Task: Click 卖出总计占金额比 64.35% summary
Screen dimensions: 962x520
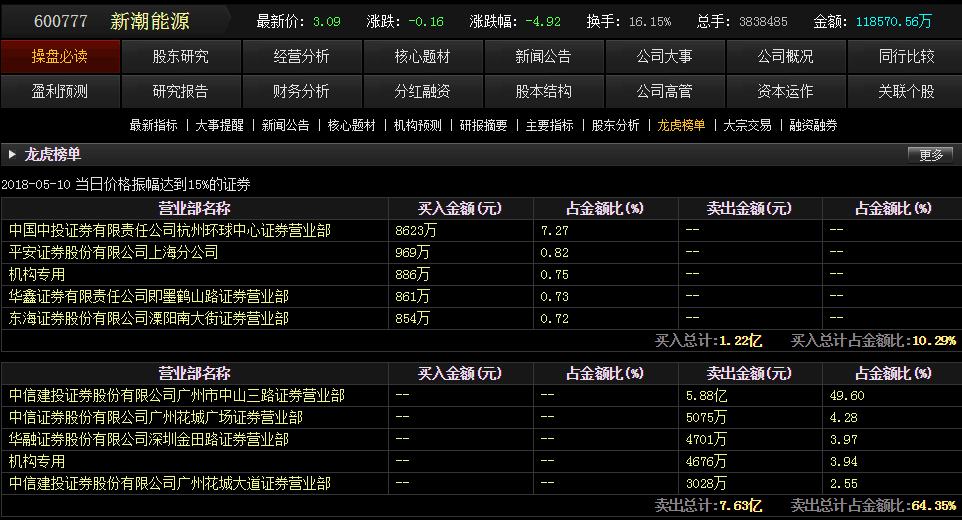Action: click(874, 506)
